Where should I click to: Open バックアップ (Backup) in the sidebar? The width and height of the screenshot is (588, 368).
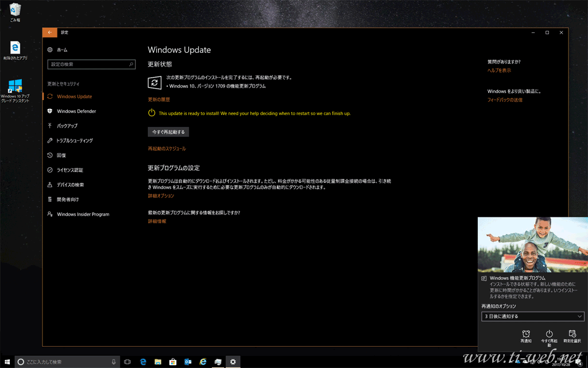point(67,126)
